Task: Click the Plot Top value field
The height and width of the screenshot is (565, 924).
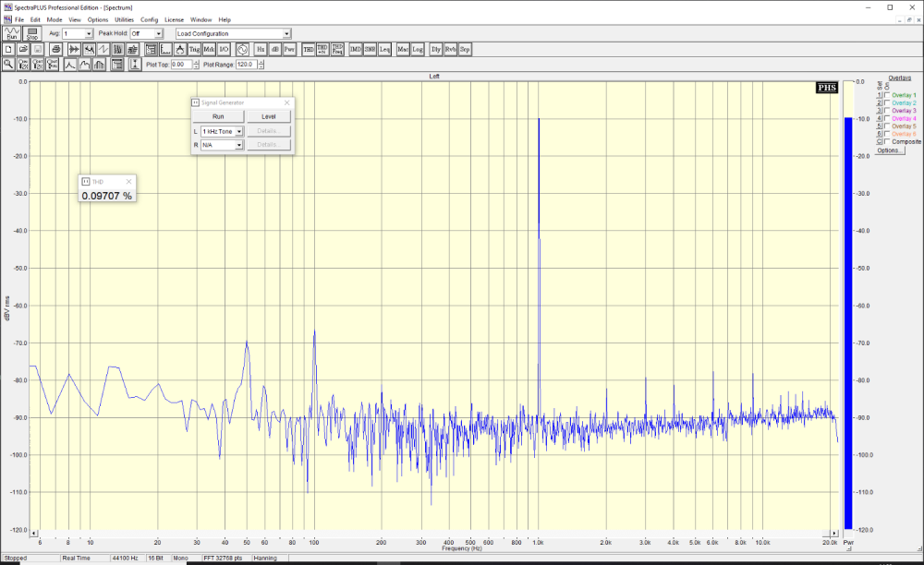Action: [x=181, y=65]
